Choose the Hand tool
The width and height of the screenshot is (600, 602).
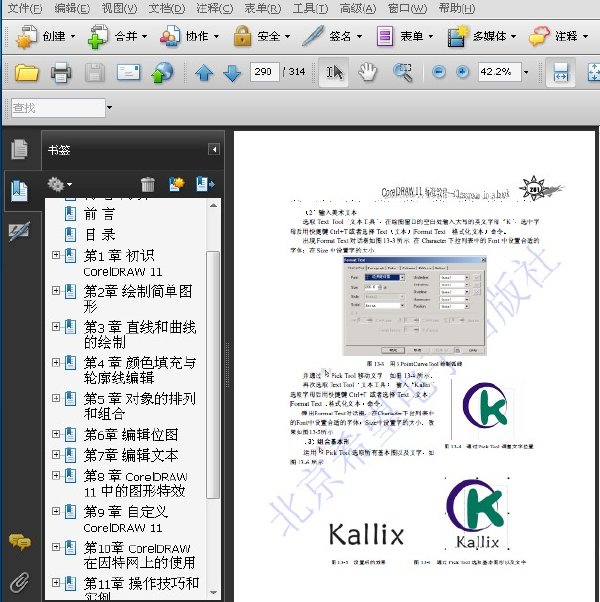pos(367,72)
